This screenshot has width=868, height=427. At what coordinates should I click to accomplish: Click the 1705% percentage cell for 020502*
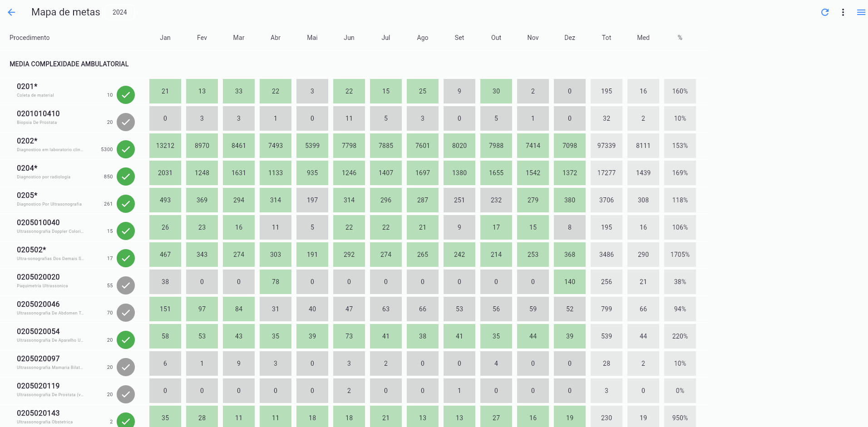coord(680,255)
